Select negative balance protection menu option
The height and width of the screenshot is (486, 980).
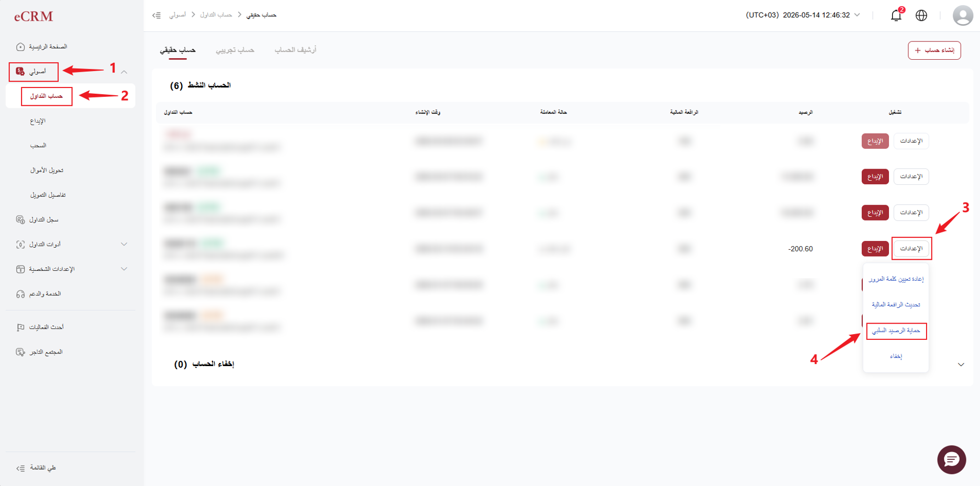point(896,331)
